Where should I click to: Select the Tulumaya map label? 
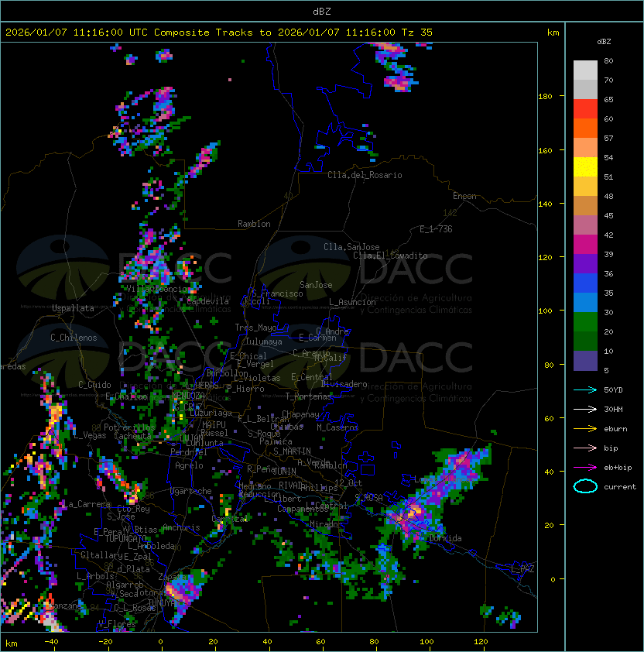coord(264,341)
